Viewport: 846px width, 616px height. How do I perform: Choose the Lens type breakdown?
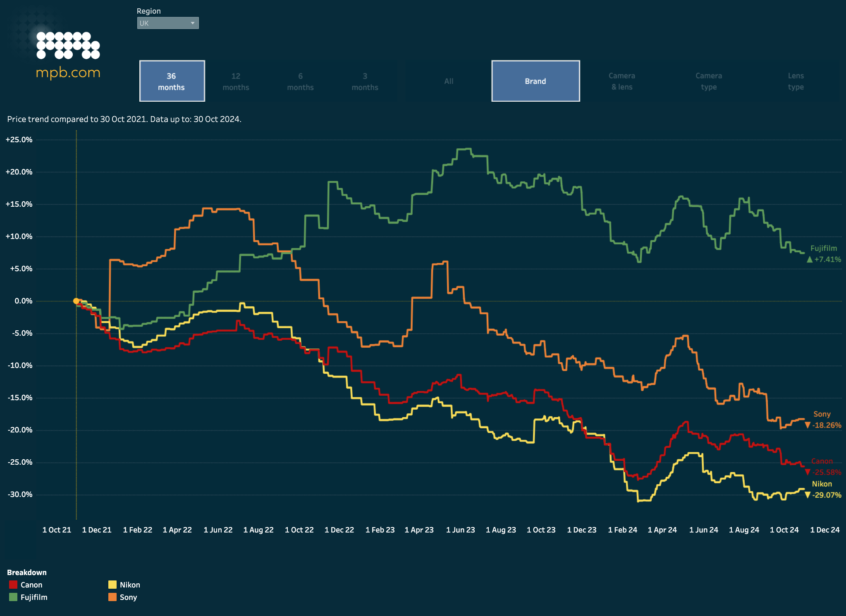[796, 81]
